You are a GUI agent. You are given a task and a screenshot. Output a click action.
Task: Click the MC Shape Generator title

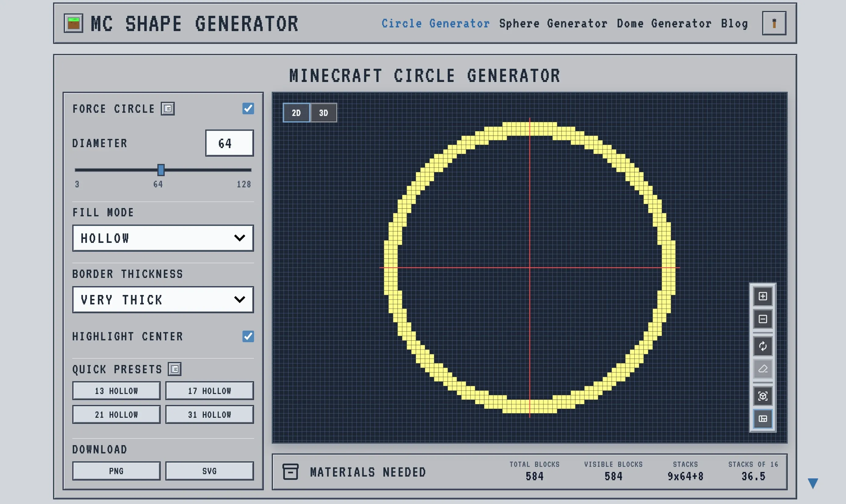point(194,24)
